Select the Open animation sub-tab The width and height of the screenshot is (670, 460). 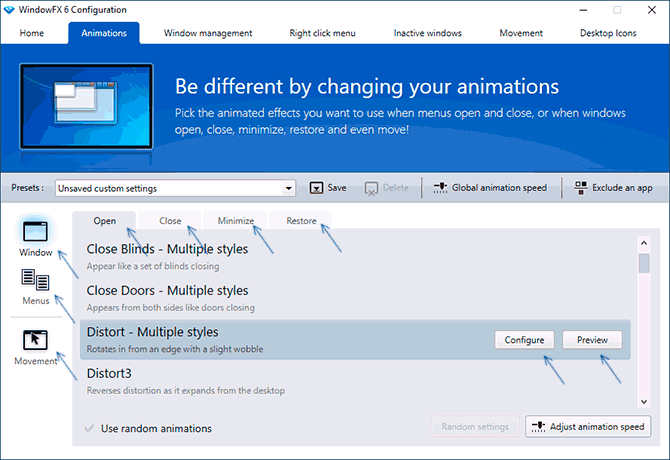point(105,221)
